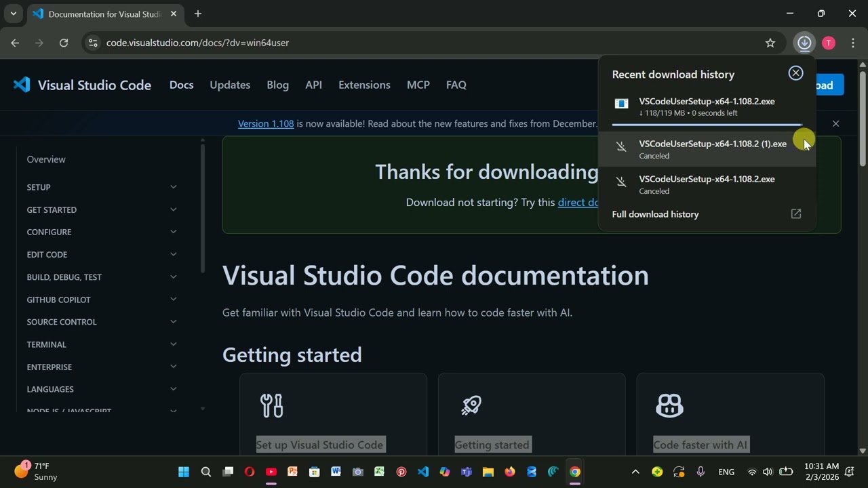Image resolution: width=868 pixels, height=488 pixels.
Task: Show hidden system tray icons
Action: click(x=635, y=472)
